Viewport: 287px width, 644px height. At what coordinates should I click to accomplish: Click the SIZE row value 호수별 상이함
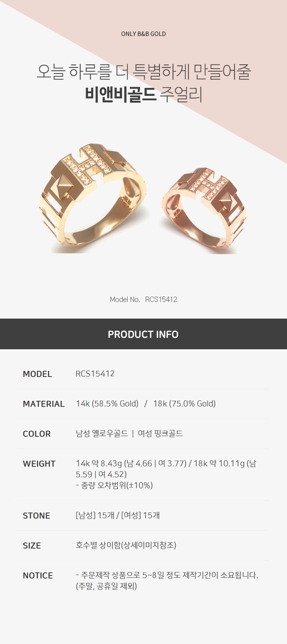[126, 545]
